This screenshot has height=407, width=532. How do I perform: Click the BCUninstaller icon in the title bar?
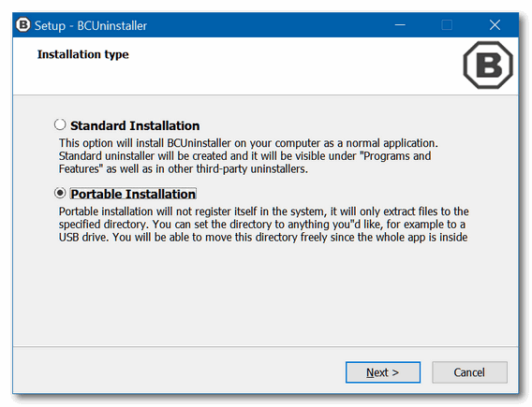[x=23, y=25]
